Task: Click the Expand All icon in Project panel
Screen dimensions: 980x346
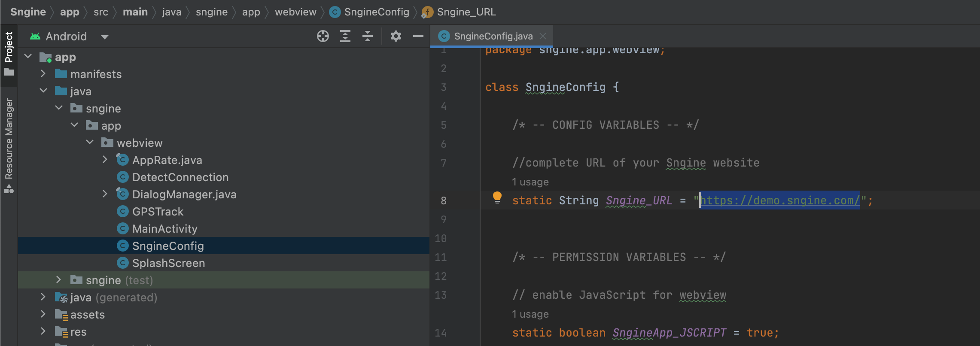Action: click(345, 36)
